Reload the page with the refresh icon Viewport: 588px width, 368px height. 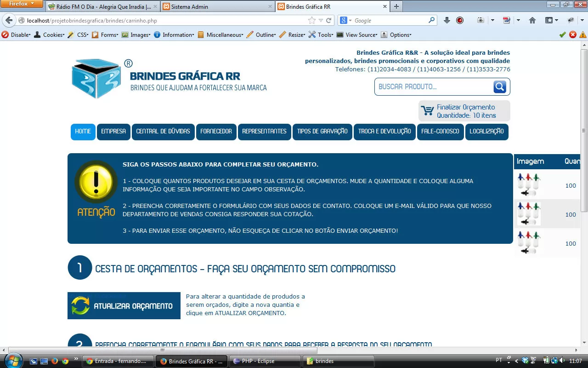[x=328, y=20]
